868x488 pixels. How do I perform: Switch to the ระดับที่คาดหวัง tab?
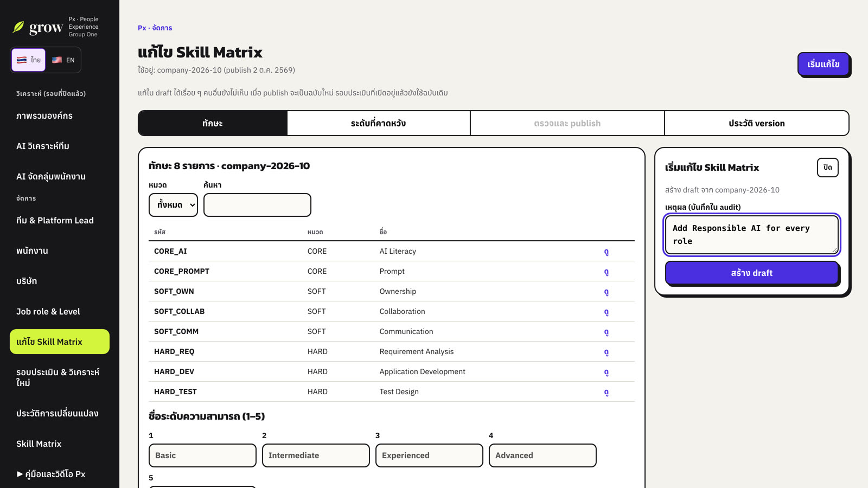pos(378,123)
